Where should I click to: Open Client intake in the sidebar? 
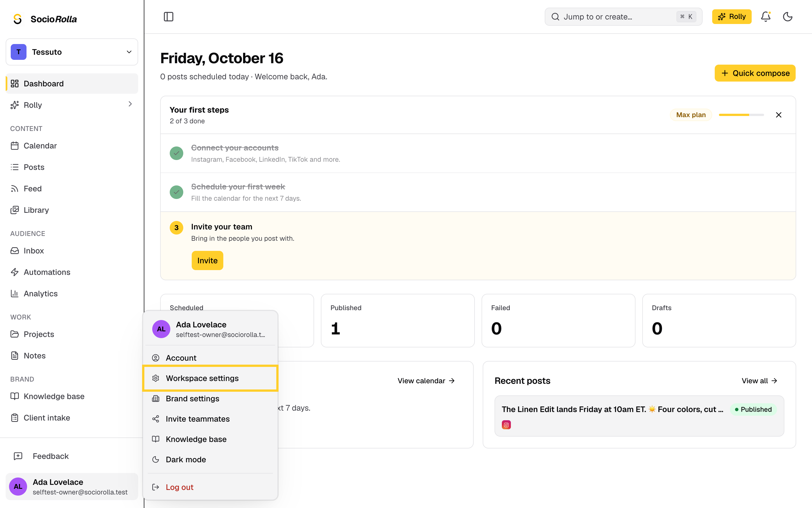[72, 418]
